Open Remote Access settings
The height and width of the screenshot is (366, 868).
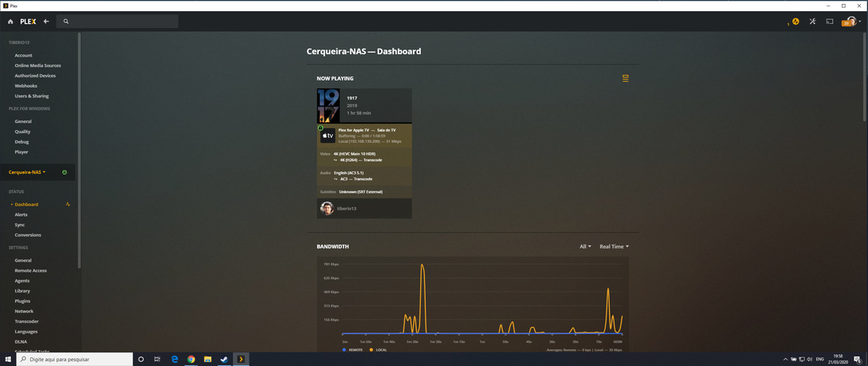(31, 270)
